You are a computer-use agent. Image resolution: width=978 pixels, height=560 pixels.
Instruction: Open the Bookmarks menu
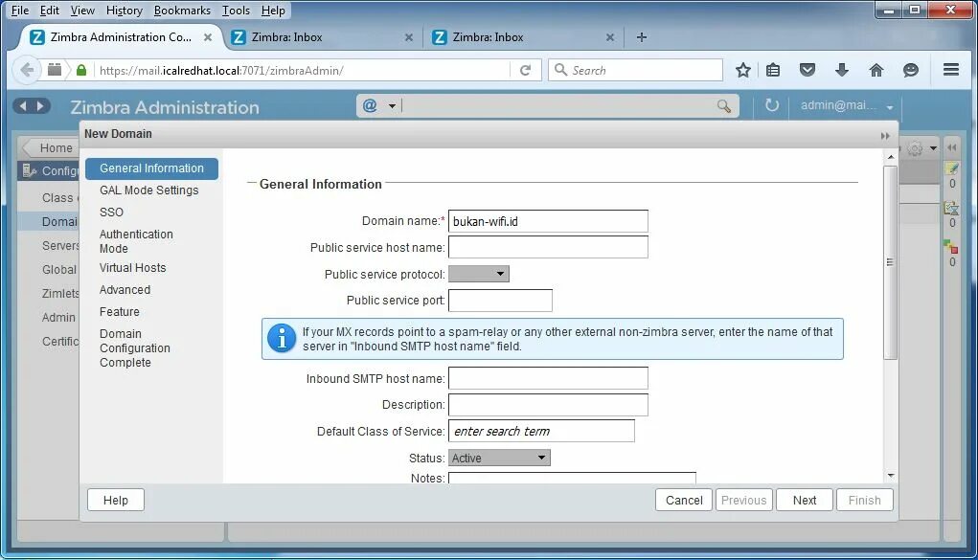tap(182, 11)
